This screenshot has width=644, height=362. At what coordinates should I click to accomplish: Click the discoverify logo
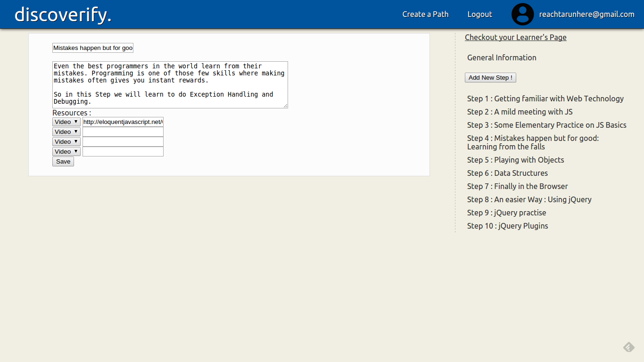63,15
